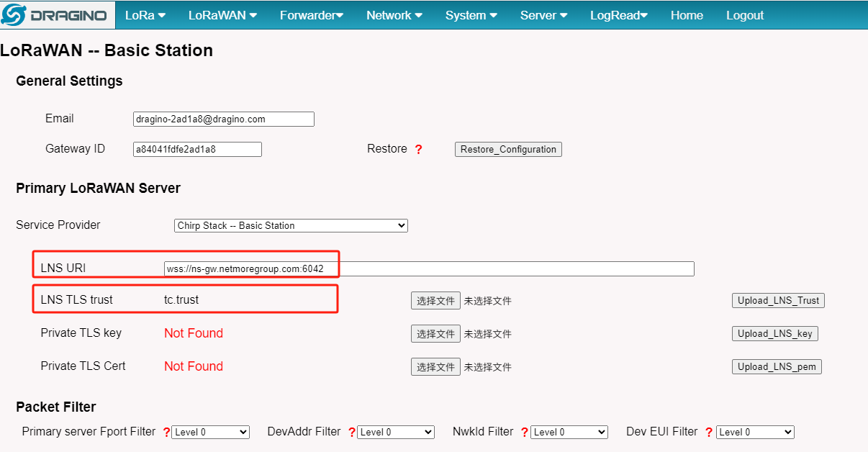Click the Upload_LNS_Trust button
Image resolution: width=868 pixels, height=452 pixels.
coord(778,301)
